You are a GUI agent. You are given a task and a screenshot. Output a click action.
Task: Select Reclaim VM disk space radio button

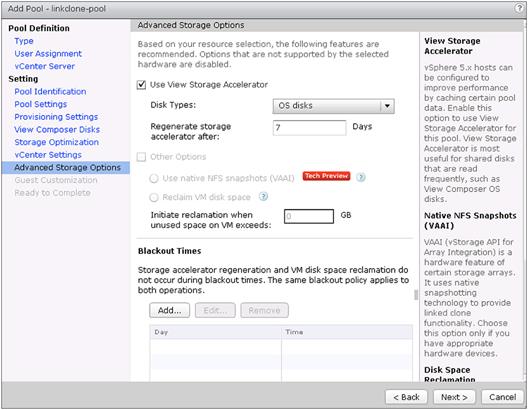pyautogui.click(x=154, y=197)
